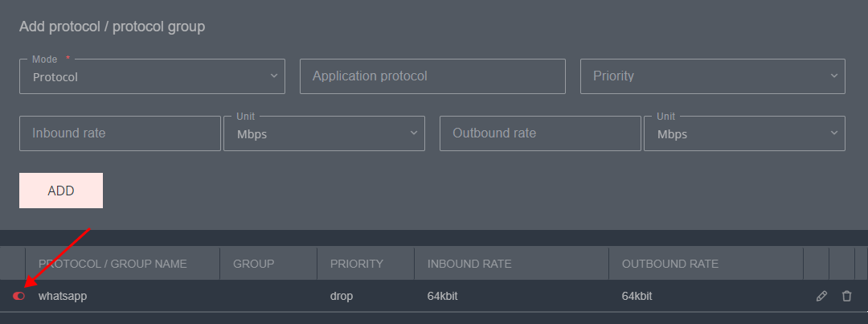This screenshot has width=868, height=324.
Task: Open the Mode dropdown showing Protocol
Action: pyautogui.click(x=152, y=76)
